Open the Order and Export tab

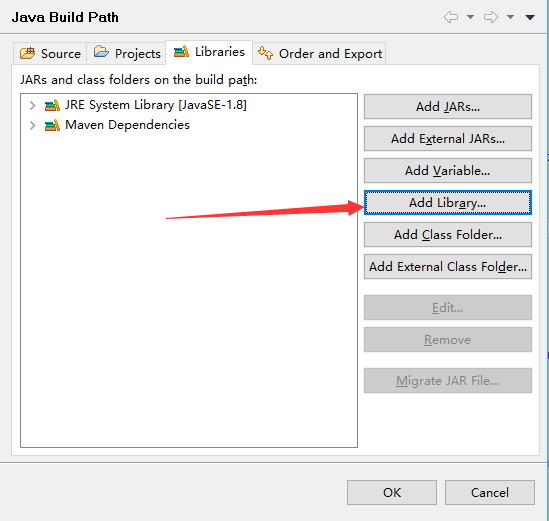pos(319,54)
